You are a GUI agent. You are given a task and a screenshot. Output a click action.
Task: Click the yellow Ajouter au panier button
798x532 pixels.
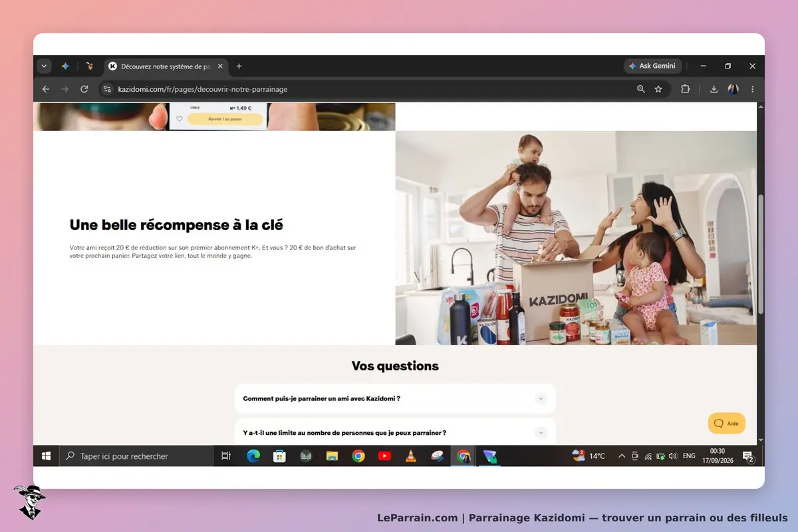(x=225, y=119)
